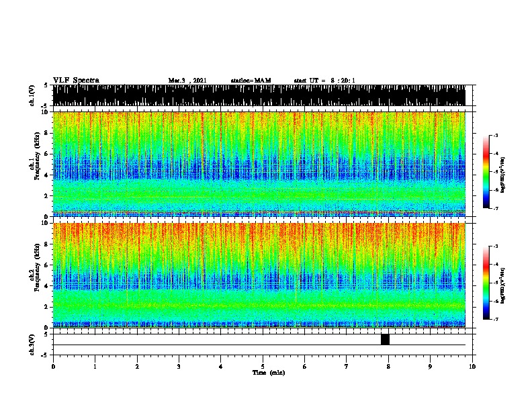This screenshot has height=411, width=532.
Task: Click the "Time (min)" axis label
Action: [269, 373]
